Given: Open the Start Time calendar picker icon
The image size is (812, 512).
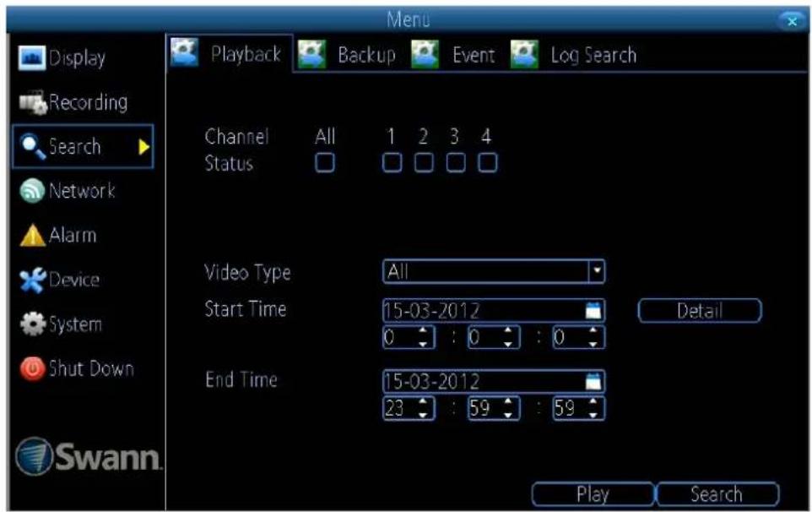Looking at the screenshot, I should pos(593,311).
